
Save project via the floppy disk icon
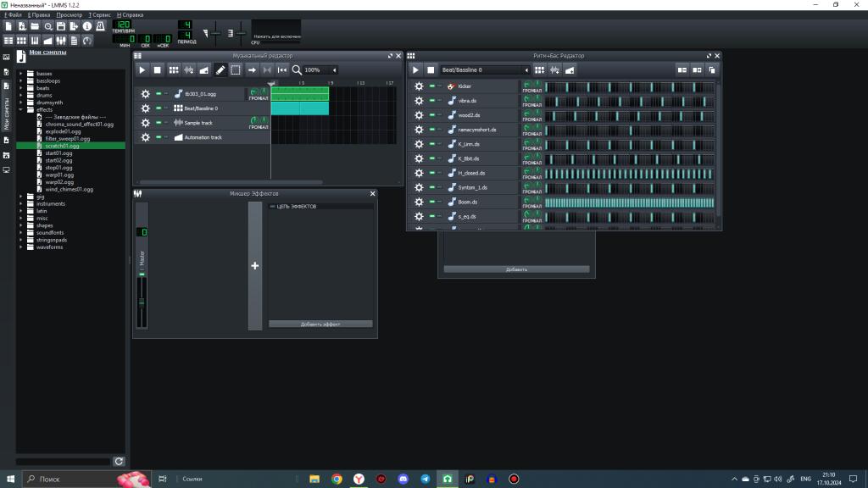click(61, 26)
